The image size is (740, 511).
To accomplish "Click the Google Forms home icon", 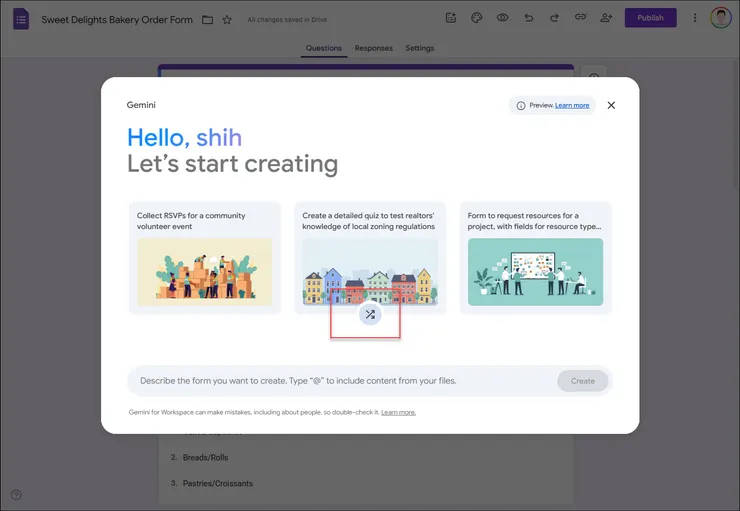I will pyautogui.click(x=21, y=19).
